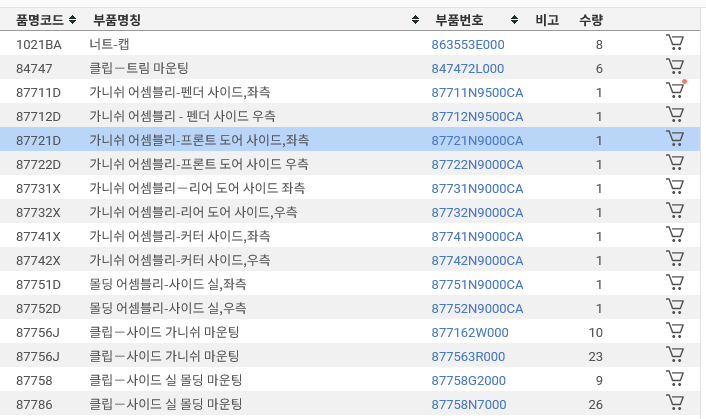Add part 87786 to cart
The image size is (706, 419).
tap(675, 404)
